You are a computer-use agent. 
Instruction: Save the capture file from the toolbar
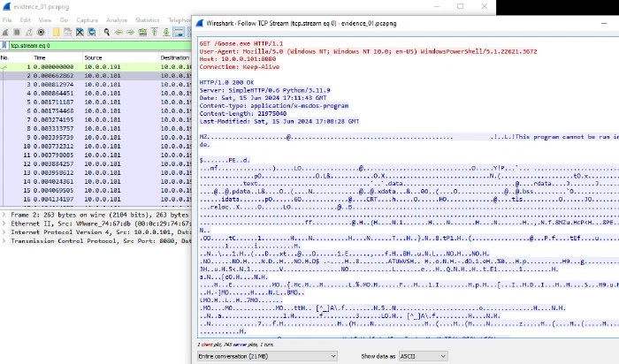[x=68, y=33]
